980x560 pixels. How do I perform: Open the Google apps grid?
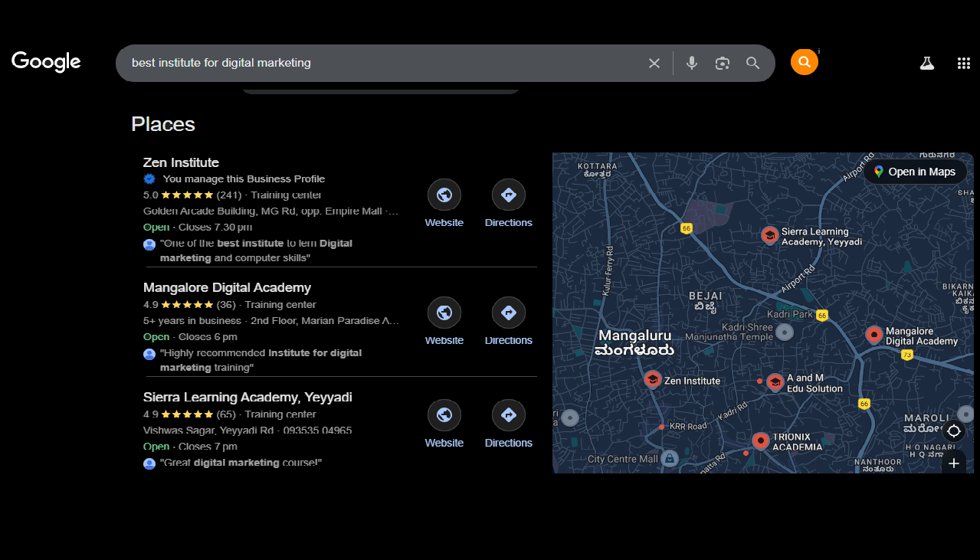click(963, 64)
